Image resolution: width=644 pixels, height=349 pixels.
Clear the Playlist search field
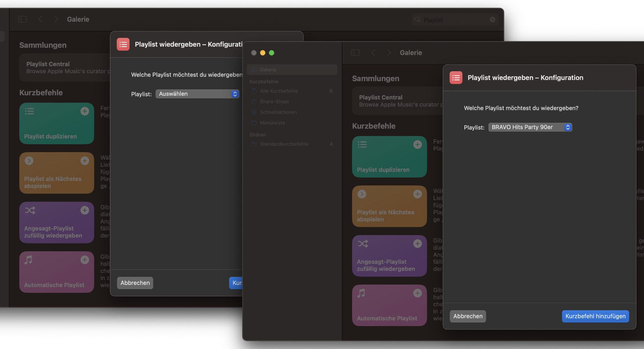click(x=492, y=20)
